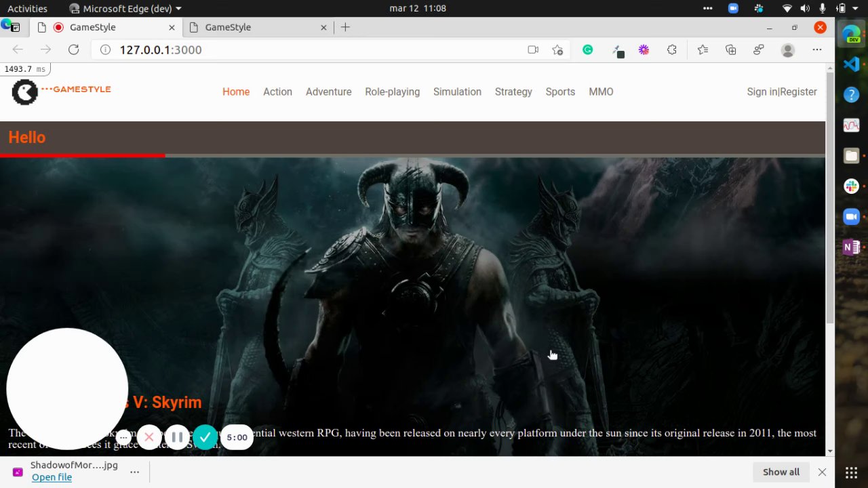Open the Extensions puzzle-piece icon

[672, 49]
